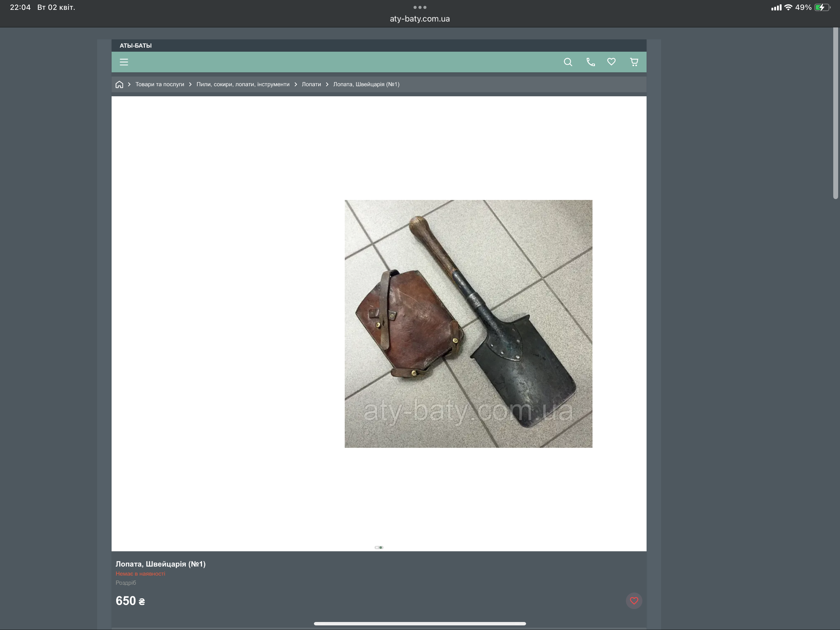
Task: Click the АТЫ-БАТЫ site title
Action: pyautogui.click(x=136, y=46)
